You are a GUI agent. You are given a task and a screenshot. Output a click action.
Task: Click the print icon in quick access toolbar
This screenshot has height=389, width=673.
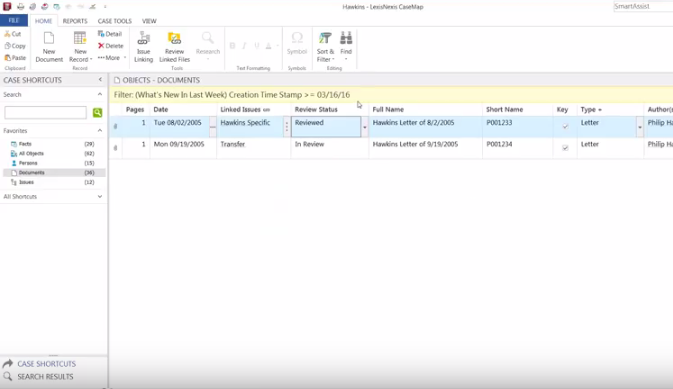coord(21,6)
